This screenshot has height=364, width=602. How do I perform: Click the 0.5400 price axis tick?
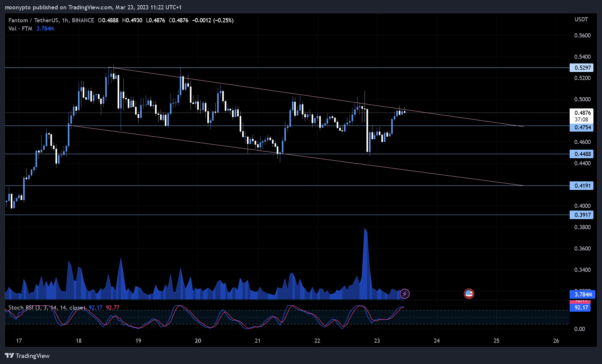(x=582, y=56)
